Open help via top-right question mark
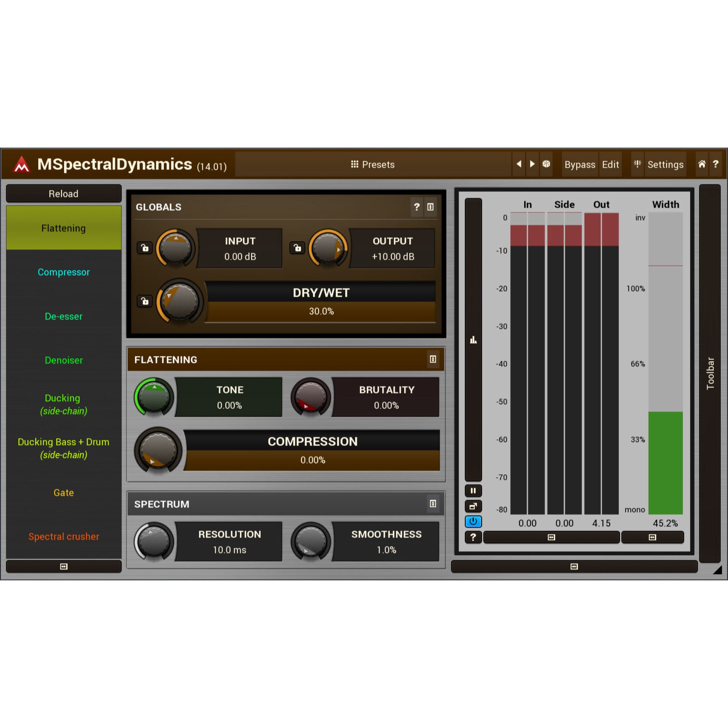The height and width of the screenshot is (728, 728). click(x=715, y=164)
